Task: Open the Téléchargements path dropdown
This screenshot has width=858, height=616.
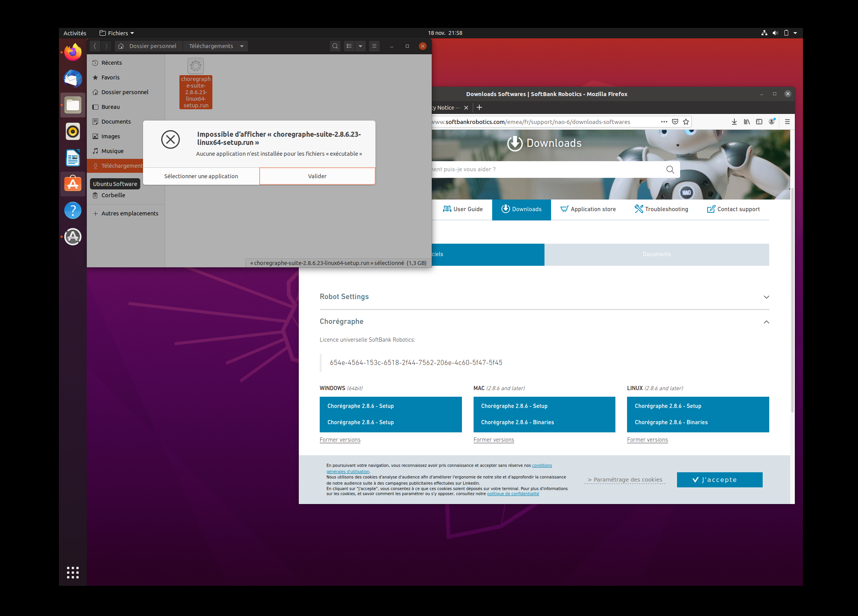Action: pos(242,46)
